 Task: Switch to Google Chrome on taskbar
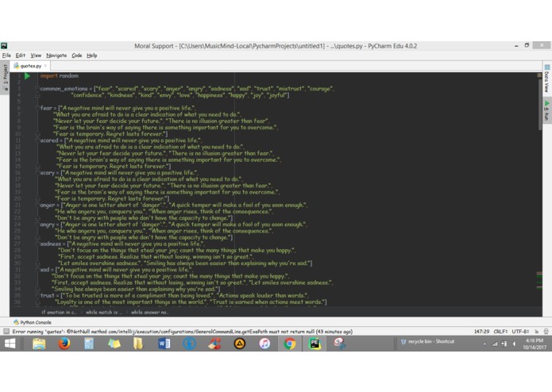(x=289, y=344)
